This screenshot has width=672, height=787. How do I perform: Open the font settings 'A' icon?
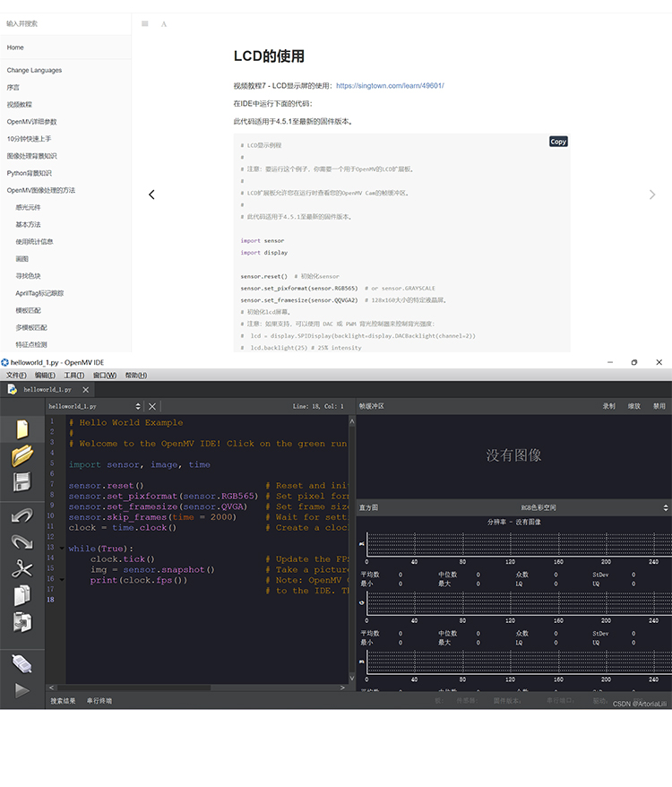tap(164, 24)
